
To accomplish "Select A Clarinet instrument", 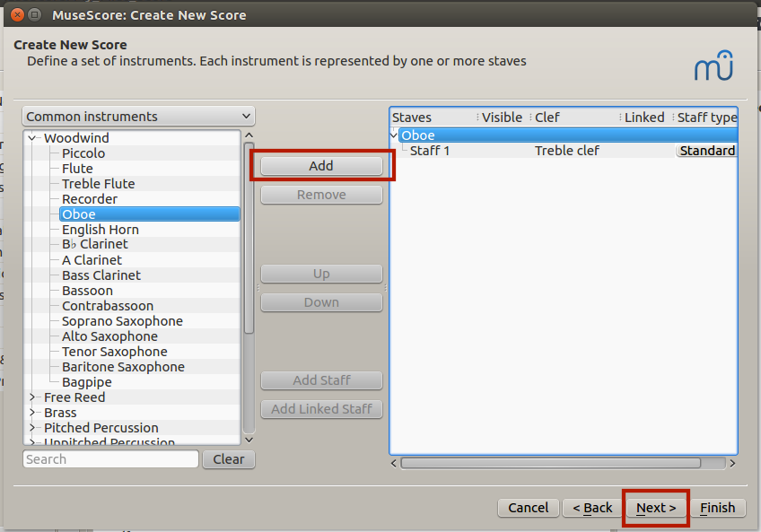I will click(x=92, y=260).
